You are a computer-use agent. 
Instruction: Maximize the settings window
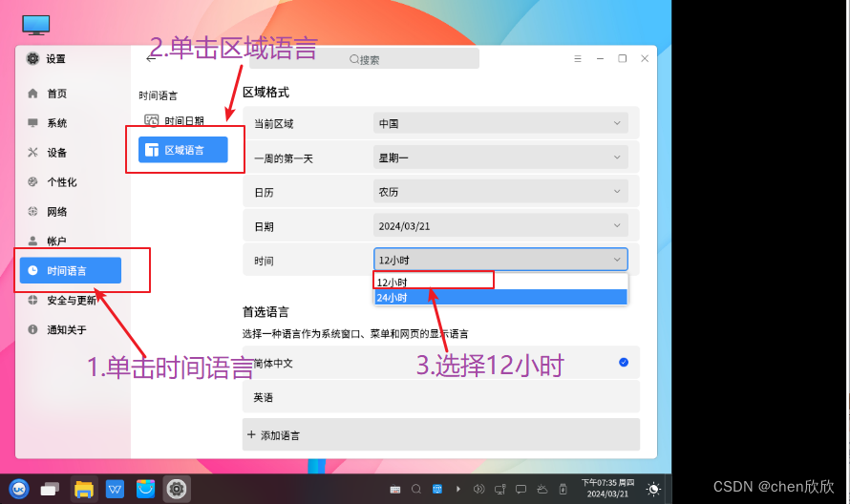[623, 58]
